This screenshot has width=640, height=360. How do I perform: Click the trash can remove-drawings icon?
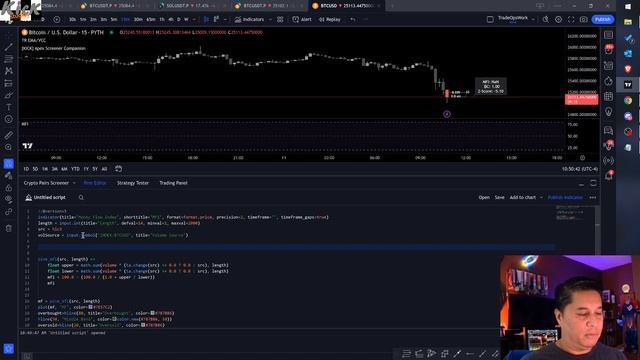click(x=9, y=228)
